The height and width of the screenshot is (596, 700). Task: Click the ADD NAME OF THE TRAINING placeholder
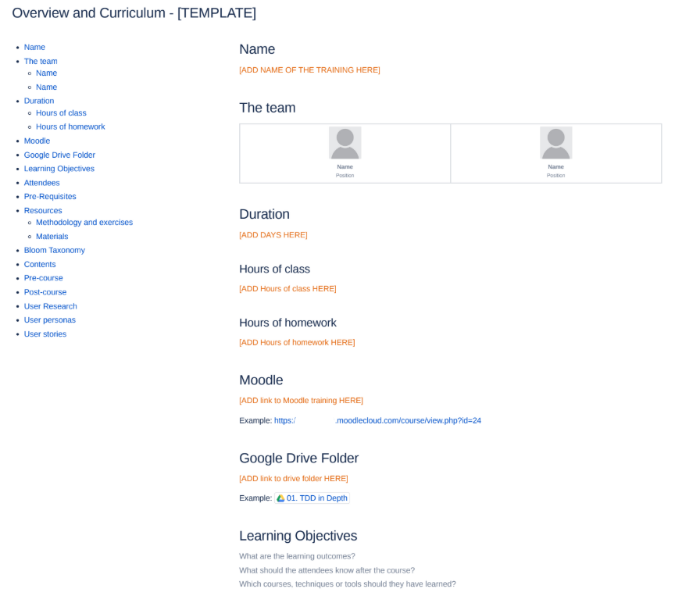click(x=309, y=70)
